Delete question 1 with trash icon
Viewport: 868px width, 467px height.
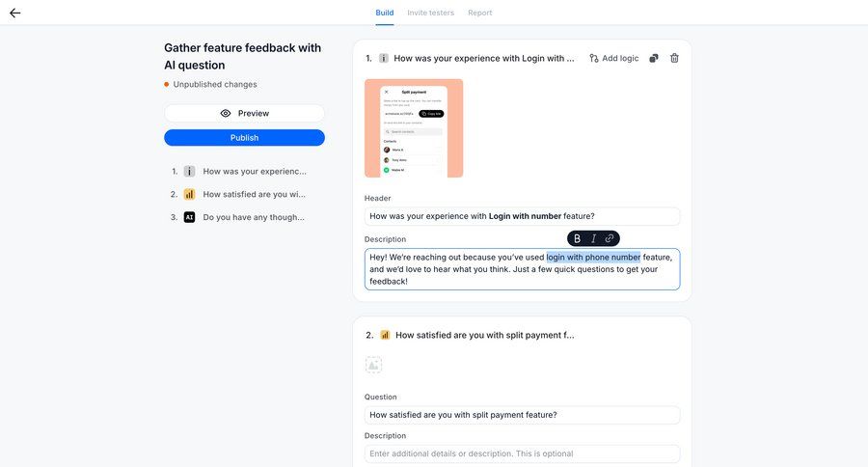click(x=674, y=58)
